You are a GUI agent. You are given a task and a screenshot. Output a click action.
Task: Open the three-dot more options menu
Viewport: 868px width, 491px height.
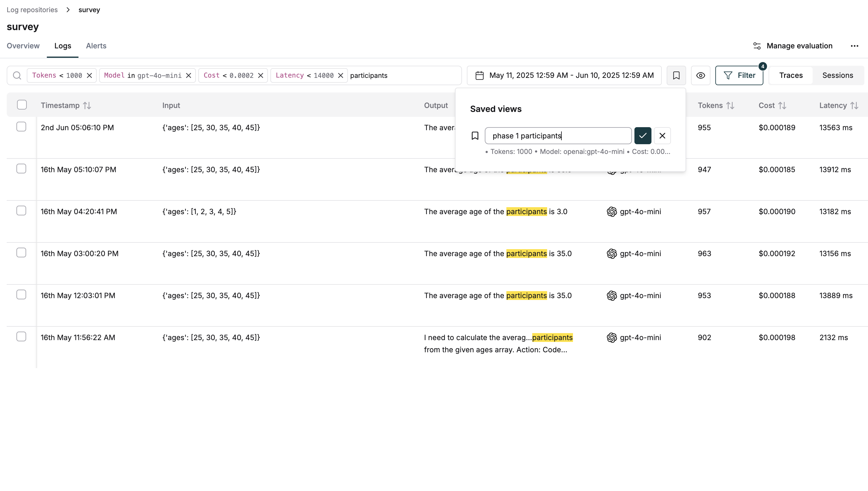(x=854, y=46)
